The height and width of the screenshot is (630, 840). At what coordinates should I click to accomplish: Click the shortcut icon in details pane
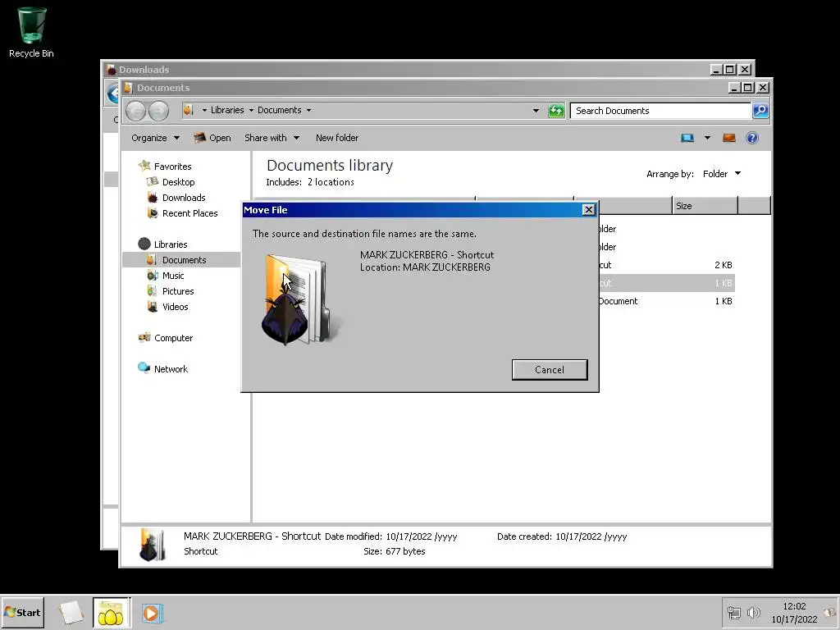[152, 545]
